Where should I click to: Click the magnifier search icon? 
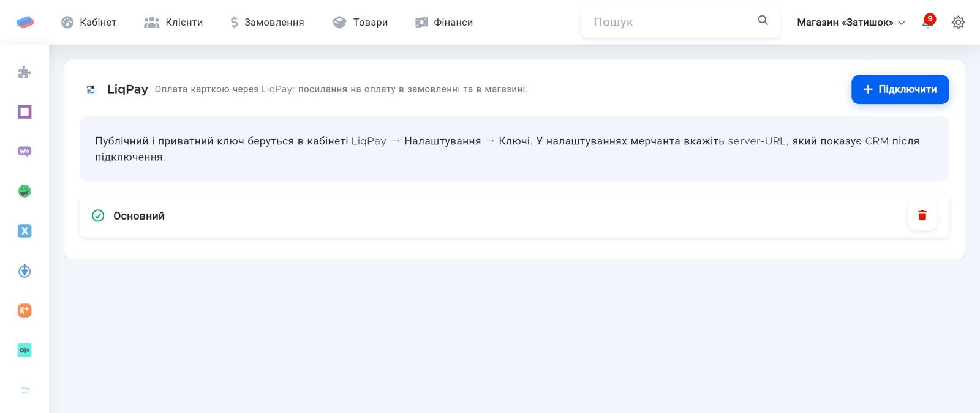point(763,21)
